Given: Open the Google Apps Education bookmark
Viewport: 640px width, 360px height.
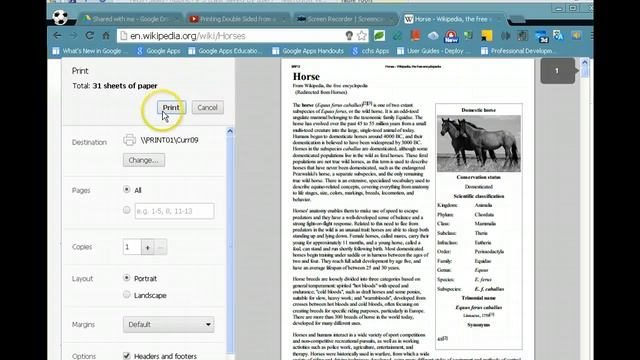Looking at the screenshot, I should click(225, 51).
